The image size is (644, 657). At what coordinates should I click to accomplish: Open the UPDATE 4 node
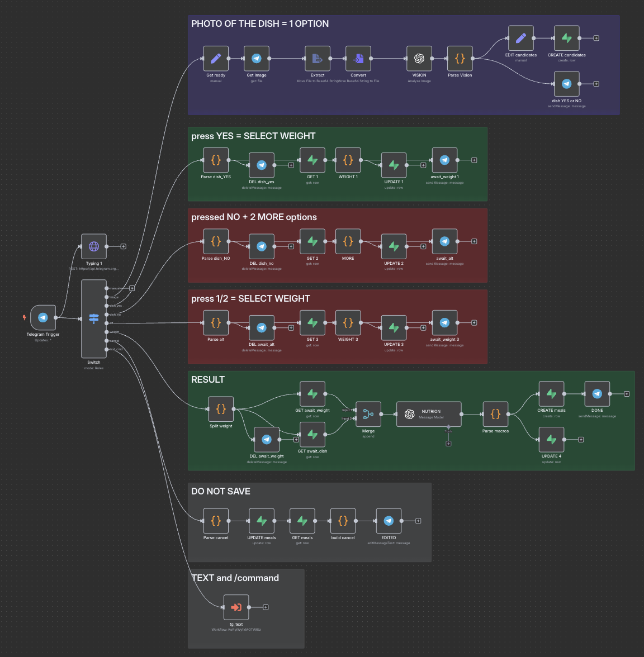pos(551,440)
